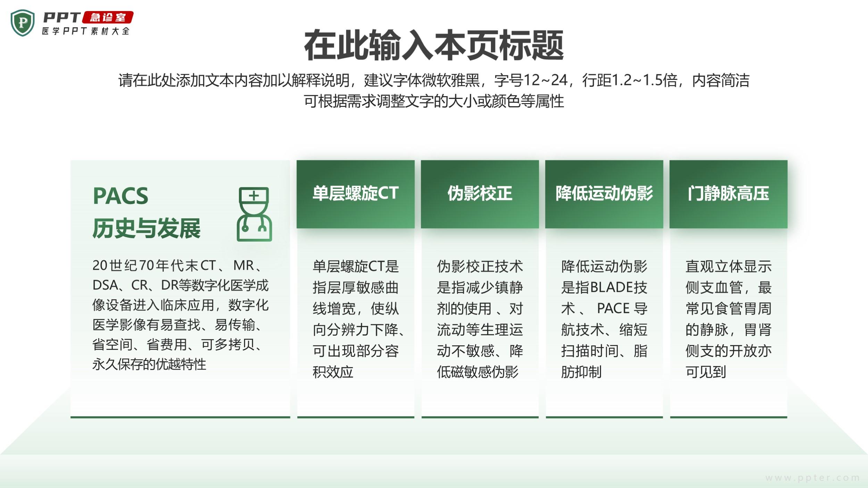The image size is (868, 488).
Task: Click the paragraph beginning 20世纪70年代末
Action: 180,314
